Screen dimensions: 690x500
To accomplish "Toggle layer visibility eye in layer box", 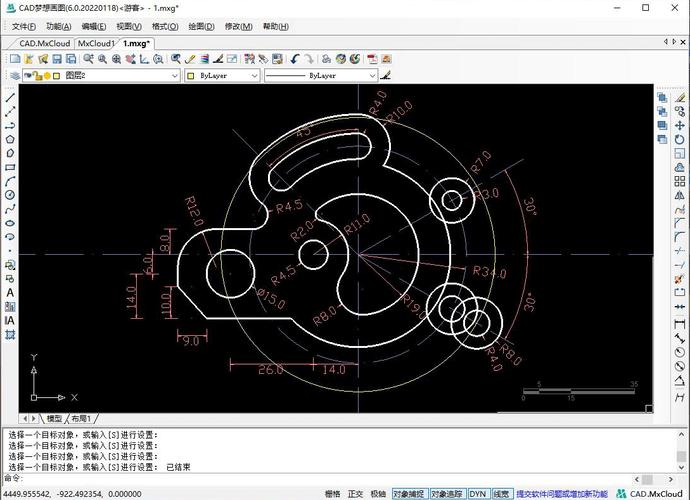I will coord(28,75).
